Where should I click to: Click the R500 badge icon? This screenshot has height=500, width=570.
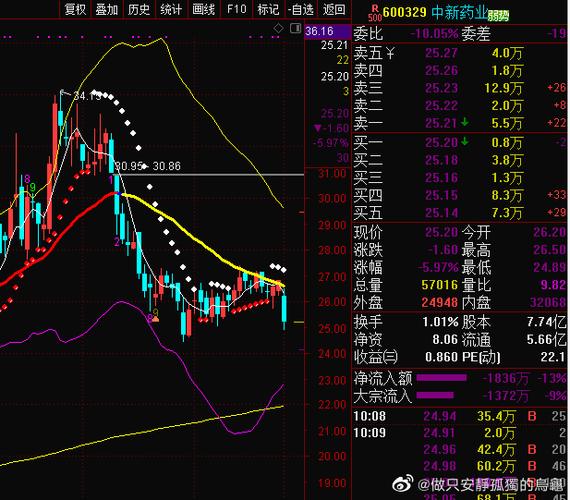[374, 13]
